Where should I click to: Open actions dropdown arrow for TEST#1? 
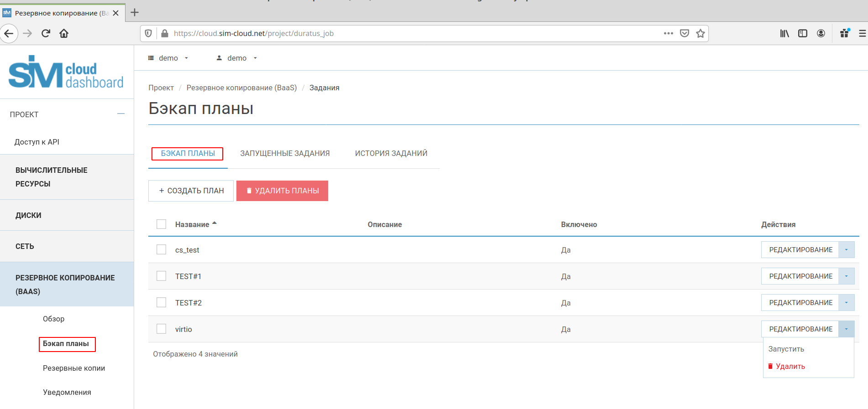point(846,276)
